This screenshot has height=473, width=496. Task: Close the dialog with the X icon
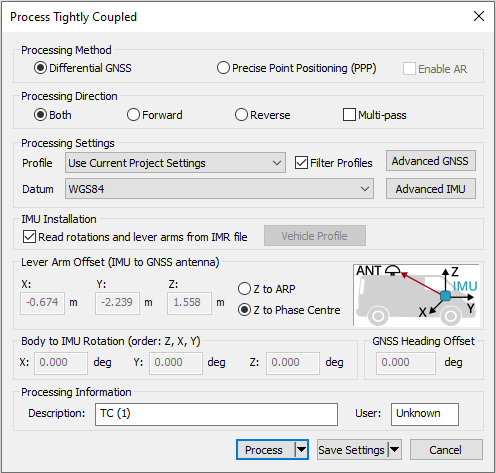(479, 16)
